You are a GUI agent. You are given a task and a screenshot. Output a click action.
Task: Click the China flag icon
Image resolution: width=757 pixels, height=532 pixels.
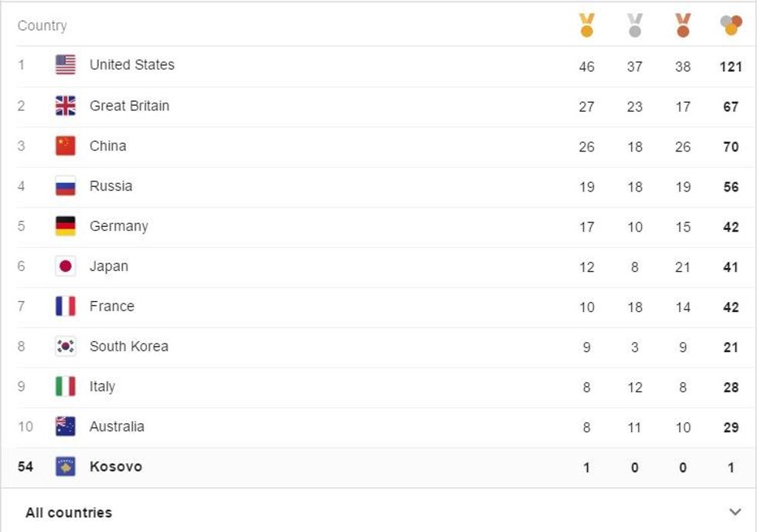(x=66, y=146)
